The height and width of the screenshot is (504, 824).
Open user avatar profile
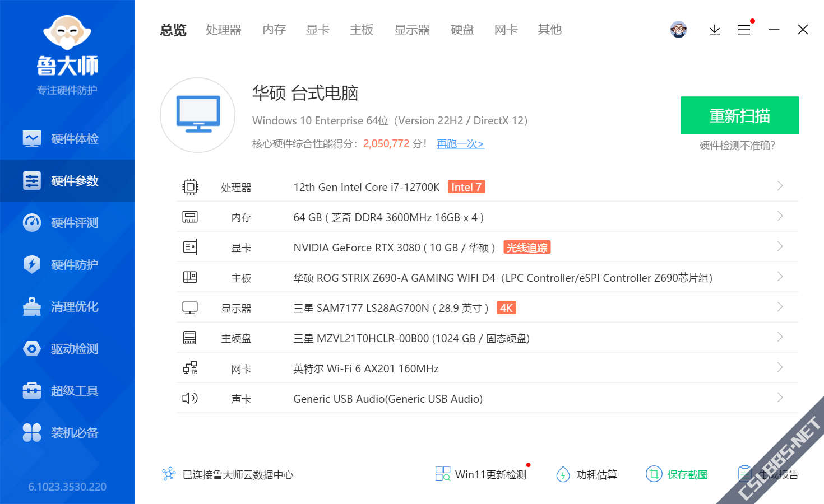pyautogui.click(x=678, y=30)
